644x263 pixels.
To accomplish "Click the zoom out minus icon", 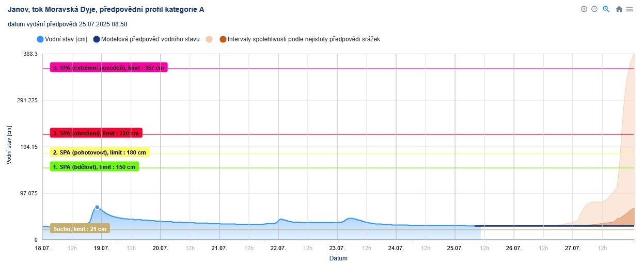I will pyautogui.click(x=594, y=9).
